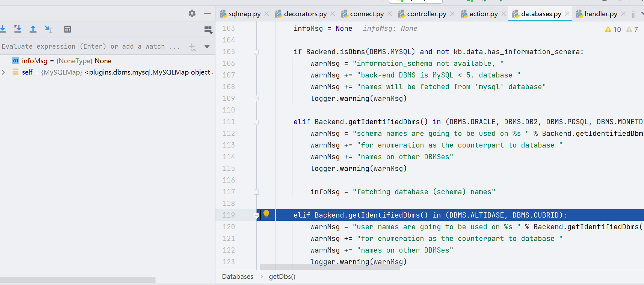Click 'information_schema not available' string
644x285 pixels.
tap(428, 64)
